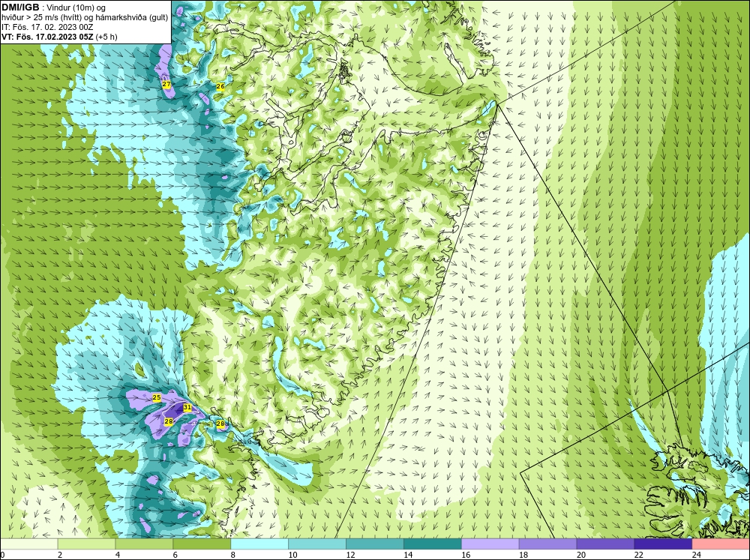Click the pale cream 0–2 m/s legend swatch
750x560 pixels.
(28, 544)
